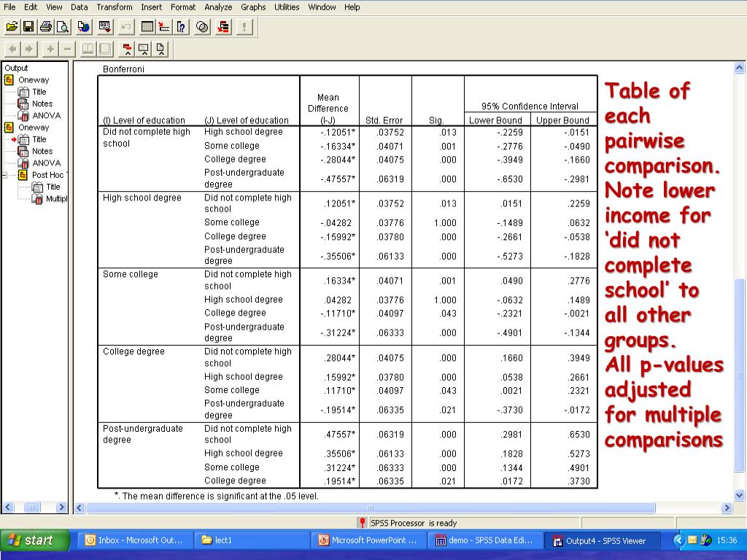Open the Format menu
Image resolution: width=747 pixels, height=560 pixels.
click(183, 7)
